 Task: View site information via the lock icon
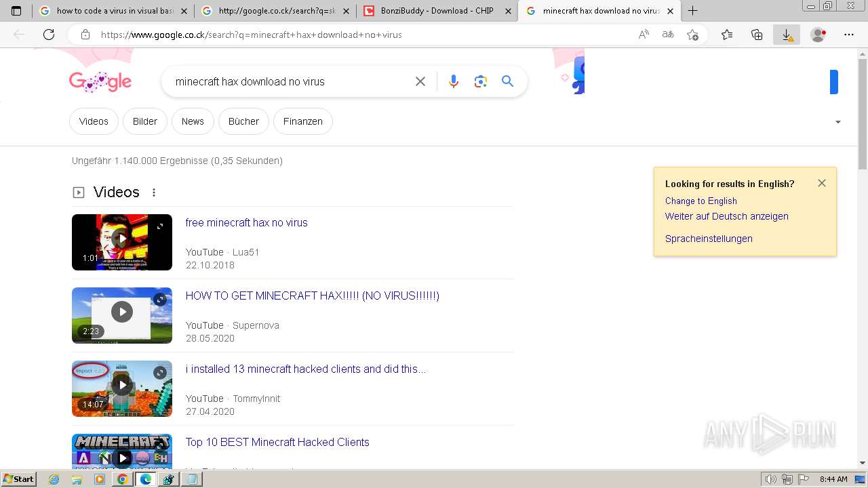[85, 35]
